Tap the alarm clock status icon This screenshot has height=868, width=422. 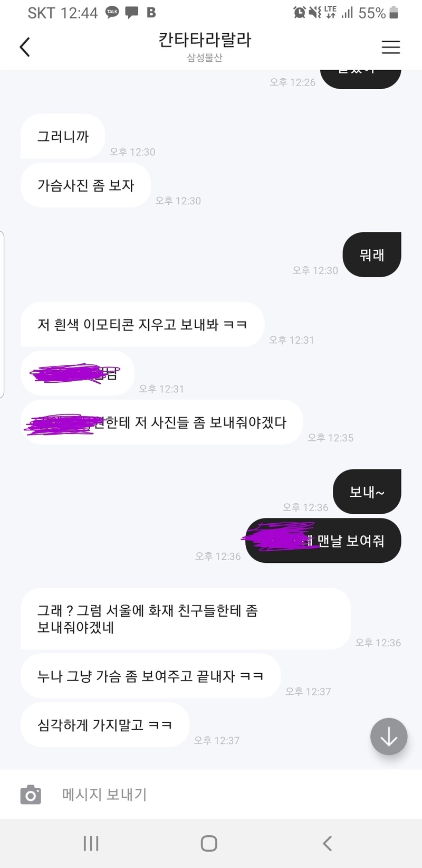point(300,12)
